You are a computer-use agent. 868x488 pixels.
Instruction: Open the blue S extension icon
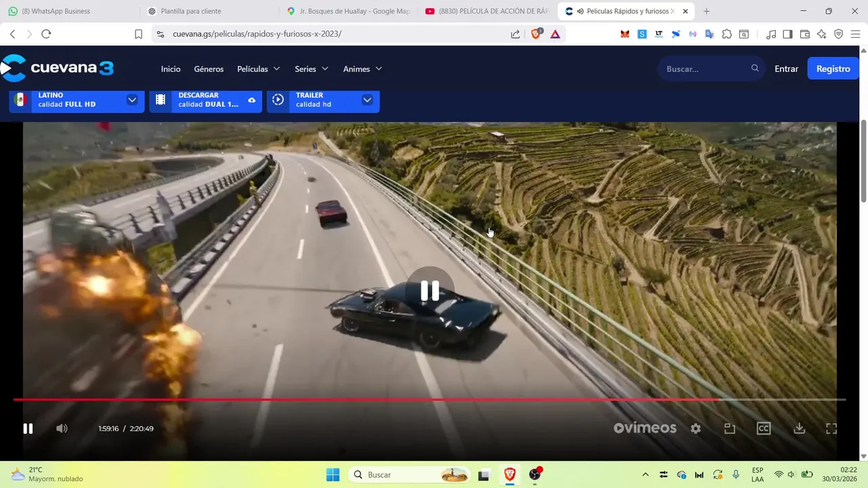[x=642, y=34]
